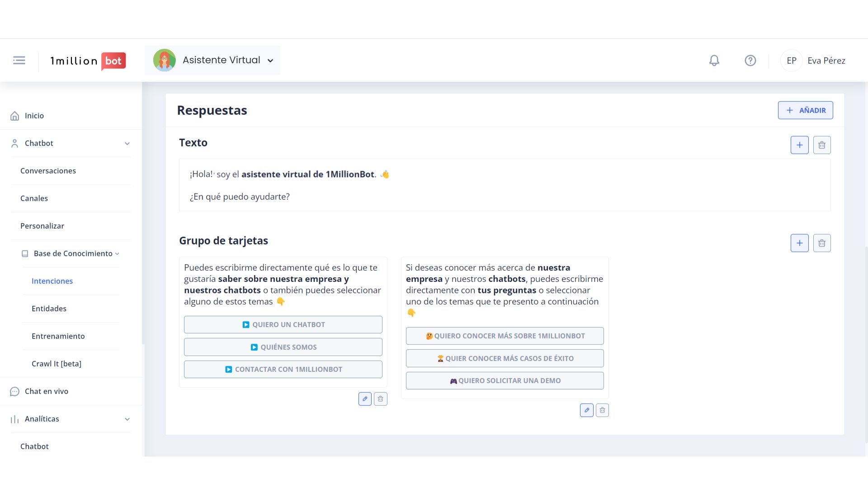
Task: Delete first card with trash icon
Action: pyautogui.click(x=381, y=399)
